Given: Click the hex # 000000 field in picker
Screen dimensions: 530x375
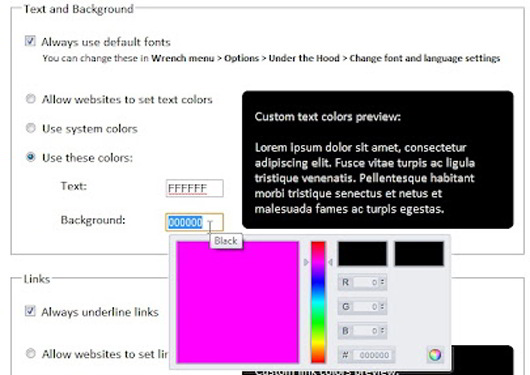Looking at the screenshot, I should pyautogui.click(x=372, y=355).
